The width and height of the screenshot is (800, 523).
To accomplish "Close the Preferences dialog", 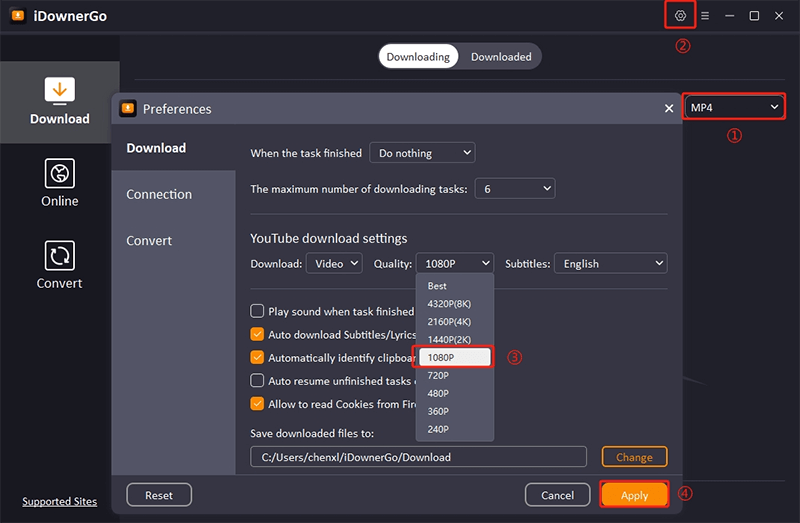I will point(669,108).
